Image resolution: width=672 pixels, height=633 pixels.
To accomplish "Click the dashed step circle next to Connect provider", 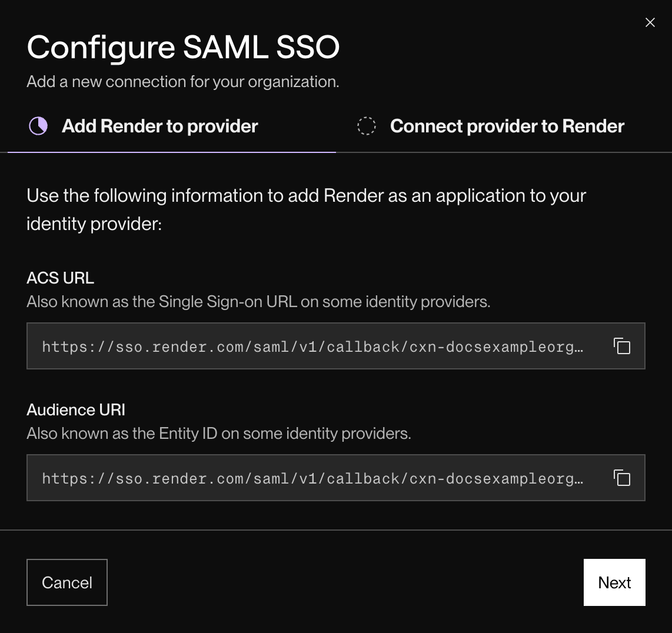I will coord(366,125).
